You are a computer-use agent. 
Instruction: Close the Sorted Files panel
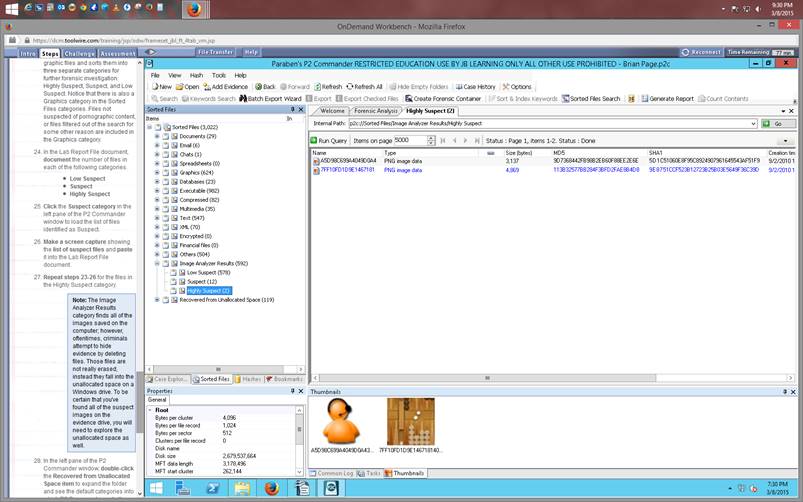301,110
